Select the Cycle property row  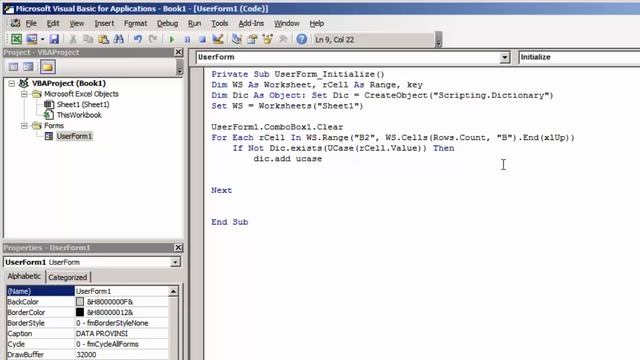coord(87,344)
